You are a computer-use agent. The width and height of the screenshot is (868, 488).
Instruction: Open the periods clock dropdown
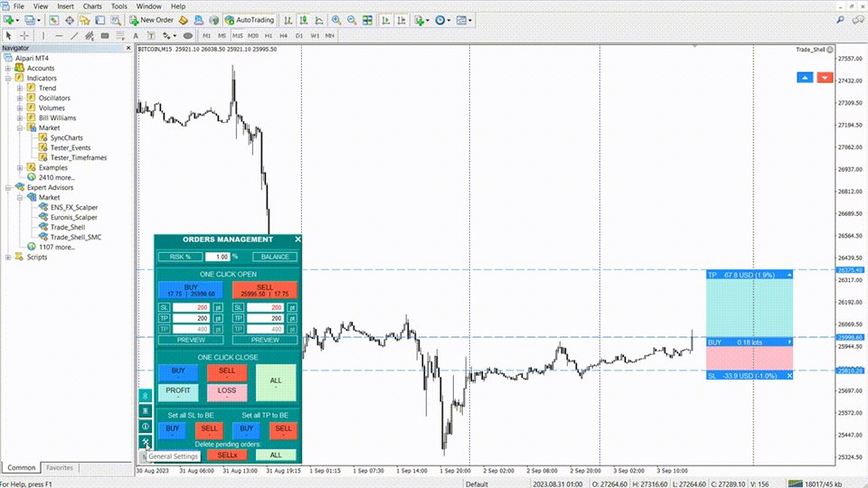point(442,20)
